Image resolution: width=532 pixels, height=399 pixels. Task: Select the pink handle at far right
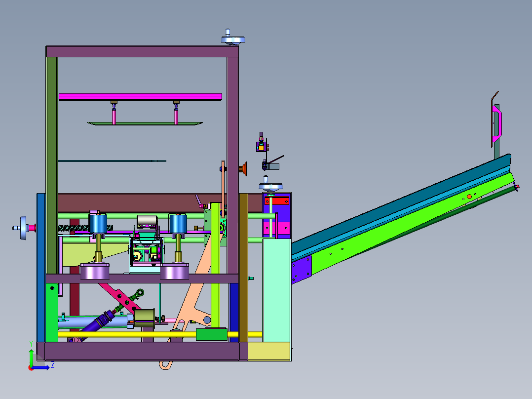click(497, 123)
